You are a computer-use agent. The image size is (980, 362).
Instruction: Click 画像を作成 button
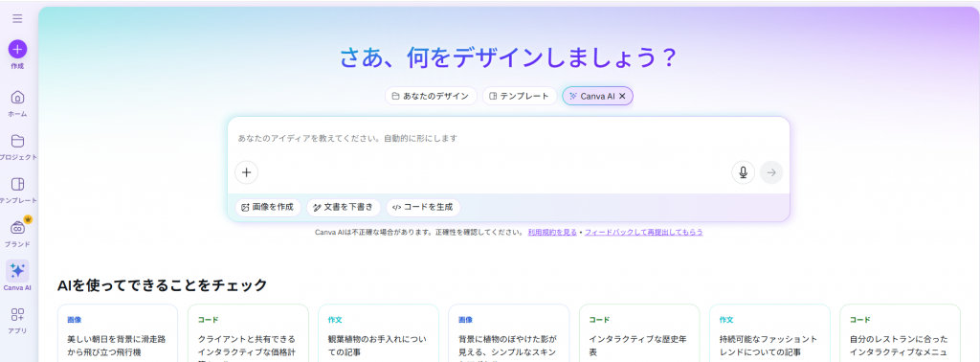[x=268, y=207]
